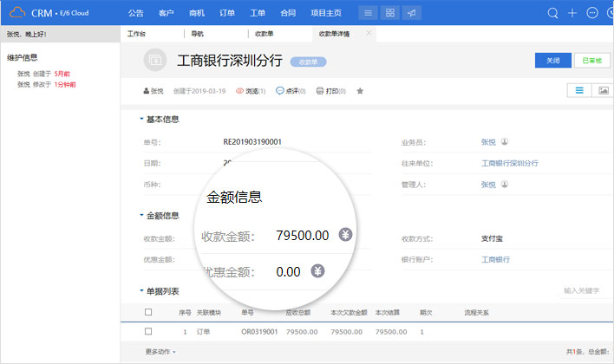The width and height of the screenshot is (614, 364).
Task: Collapse the 单据列表 section
Action: (141, 291)
